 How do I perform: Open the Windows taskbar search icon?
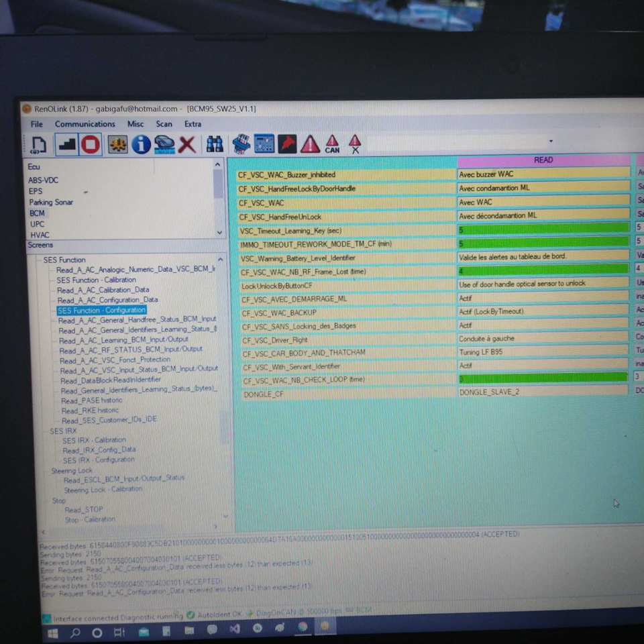pyautogui.click(x=76, y=633)
